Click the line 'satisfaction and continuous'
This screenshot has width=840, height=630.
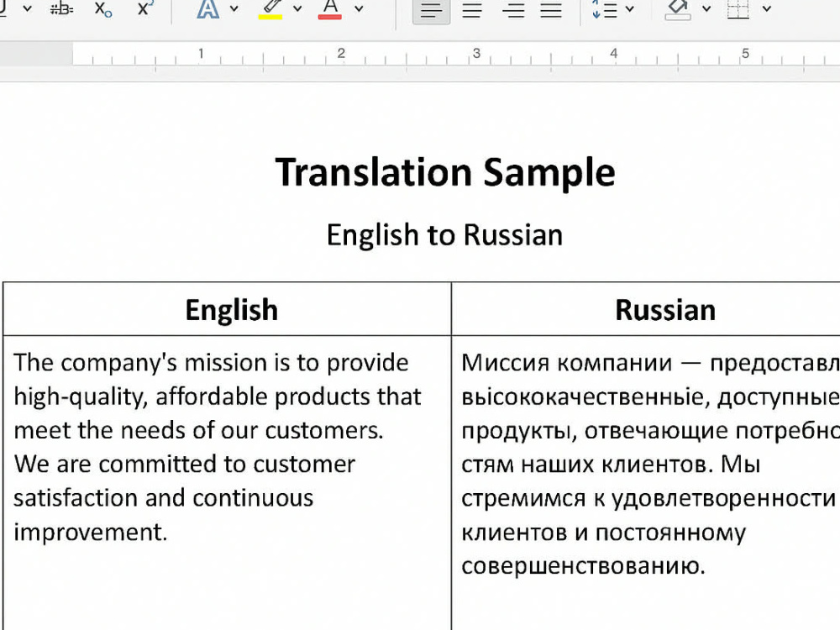point(164,498)
